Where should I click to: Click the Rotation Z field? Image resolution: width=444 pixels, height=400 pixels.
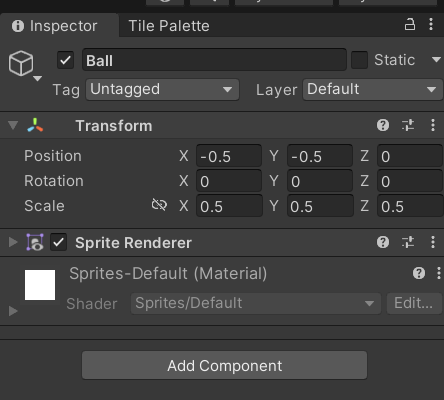tap(410, 181)
